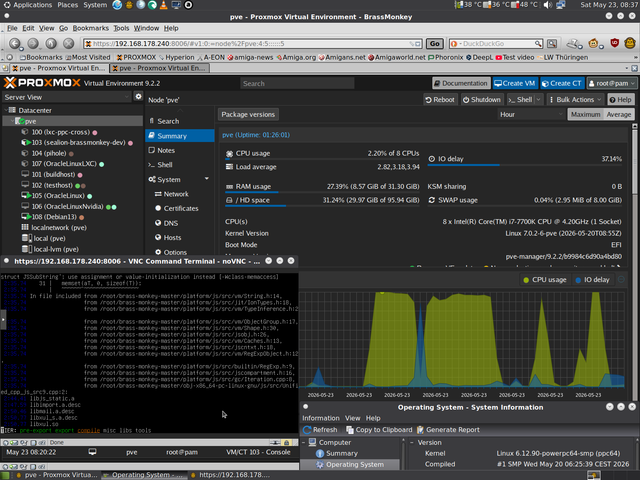Image resolution: width=640 pixels, height=480 pixels.
Task: Toggle the Maximum graph mode
Action: click(585, 114)
